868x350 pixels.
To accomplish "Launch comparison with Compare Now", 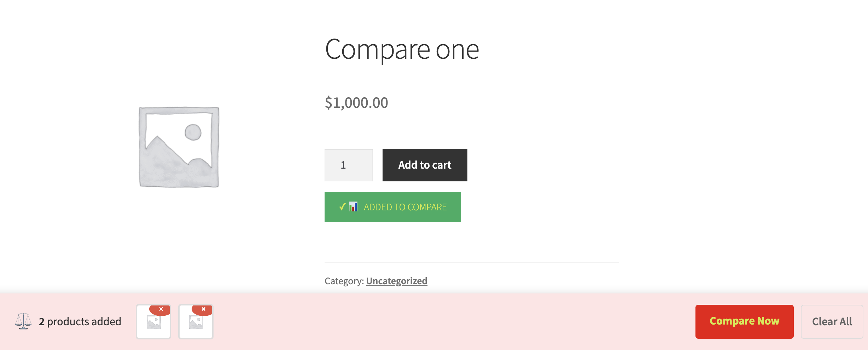I will [x=744, y=321].
